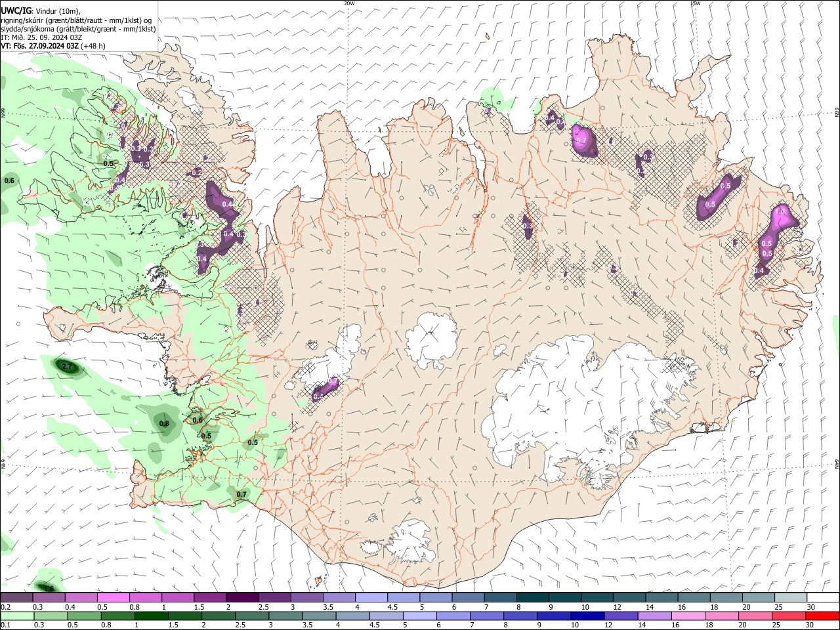Click the 0.8 rainfall value in Faxaflói bay
The width and height of the screenshot is (840, 630).
pos(164,424)
